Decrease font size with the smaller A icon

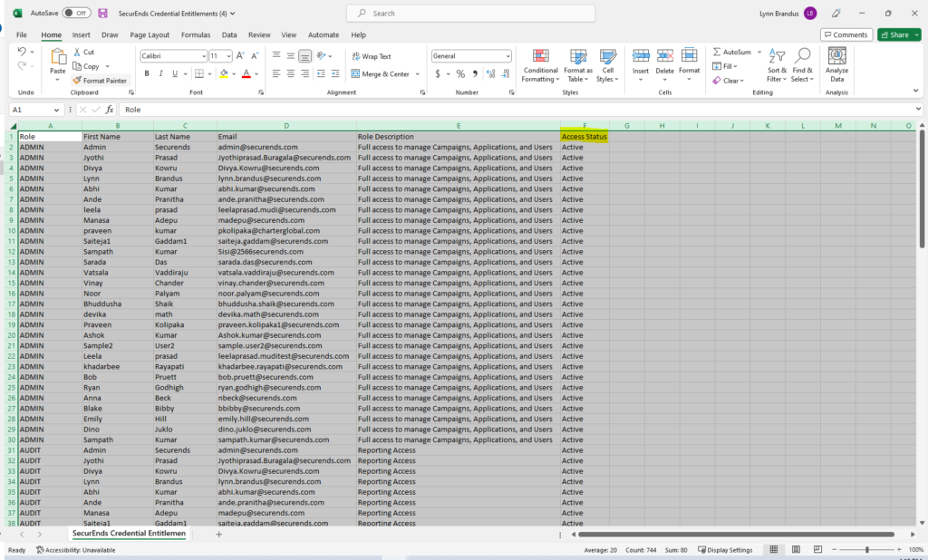[255, 55]
